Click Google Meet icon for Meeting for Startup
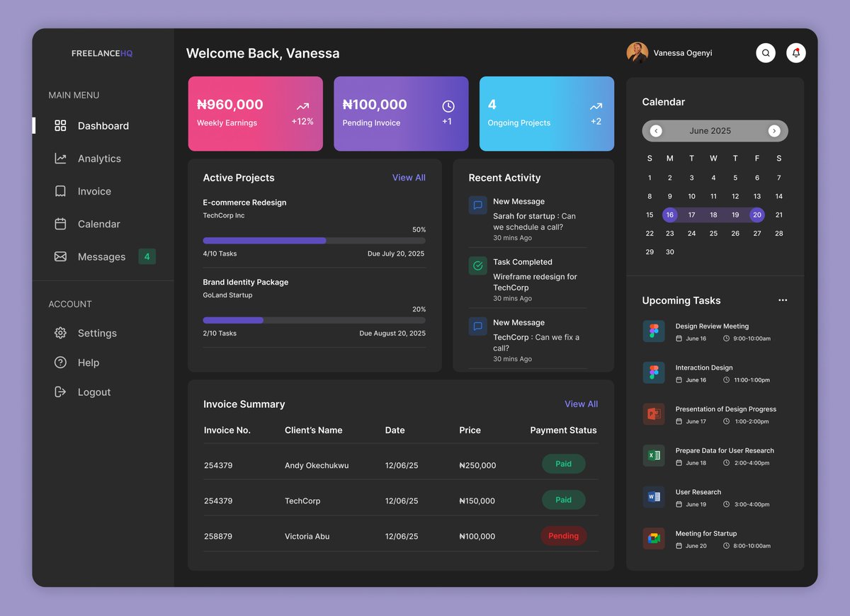Viewport: 850px width, 616px height. click(654, 538)
